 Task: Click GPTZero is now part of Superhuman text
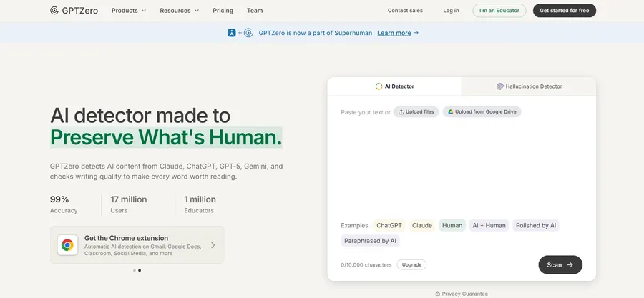(x=315, y=33)
